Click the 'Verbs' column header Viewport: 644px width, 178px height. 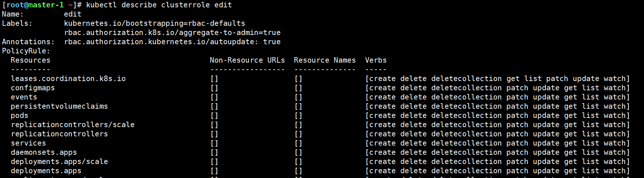tap(376, 60)
